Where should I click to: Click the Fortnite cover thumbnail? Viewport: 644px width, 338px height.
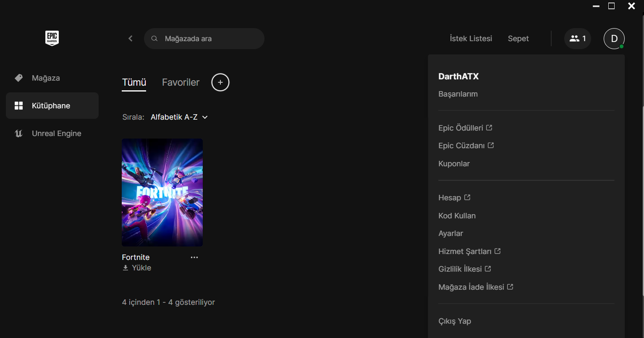pos(162,192)
